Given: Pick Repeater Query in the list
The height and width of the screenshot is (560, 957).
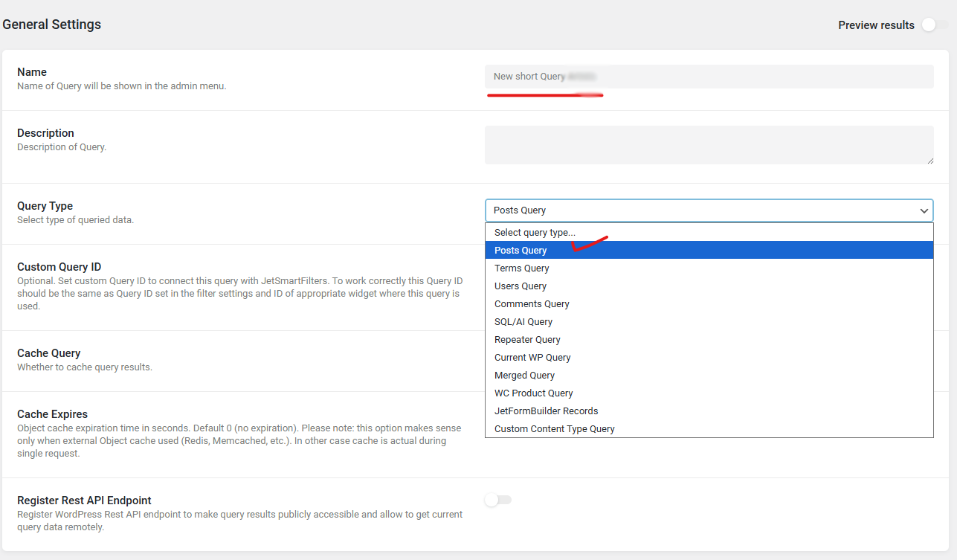Looking at the screenshot, I should (527, 340).
